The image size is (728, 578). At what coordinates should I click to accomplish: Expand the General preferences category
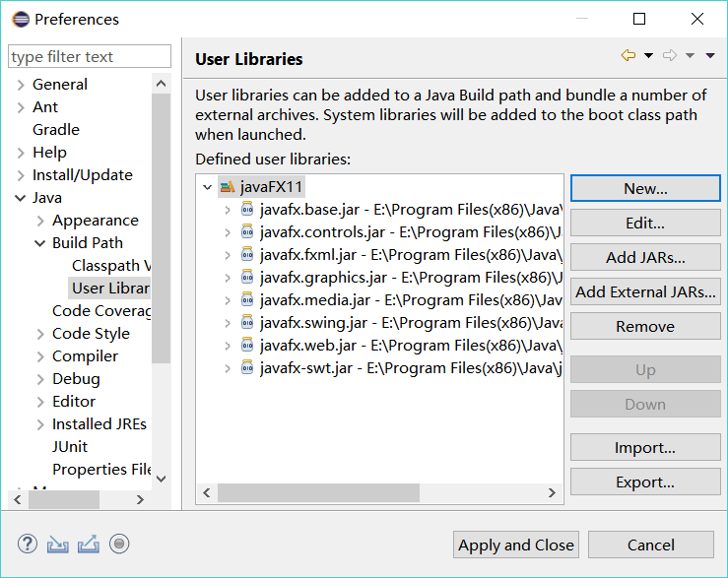21,85
